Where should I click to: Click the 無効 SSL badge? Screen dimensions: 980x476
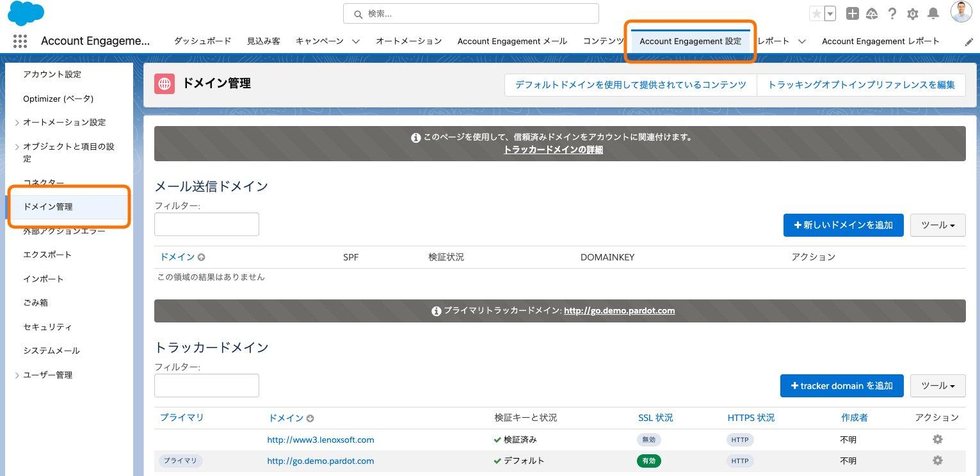[x=649, y=440]
